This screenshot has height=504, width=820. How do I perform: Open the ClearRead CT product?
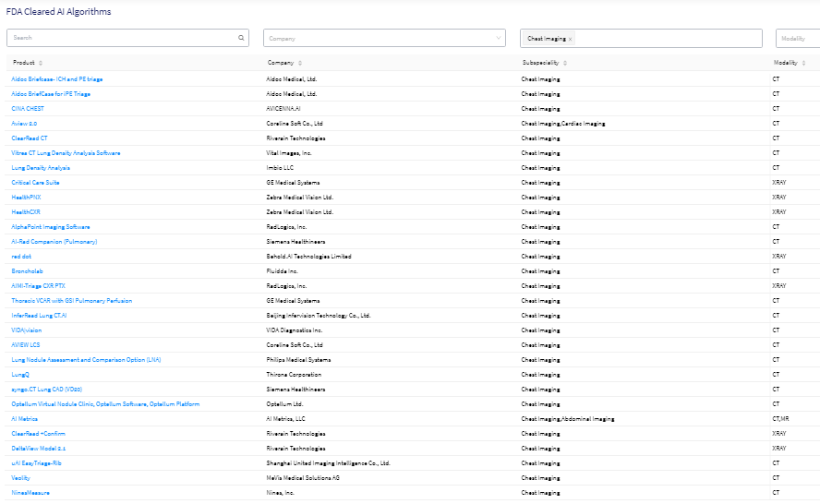(x=30, y=138)
